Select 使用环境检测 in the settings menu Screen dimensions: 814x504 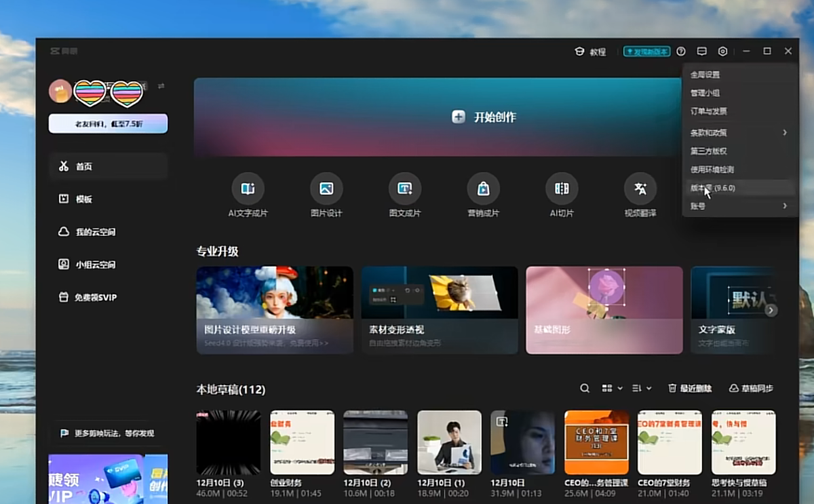point(712,170)
